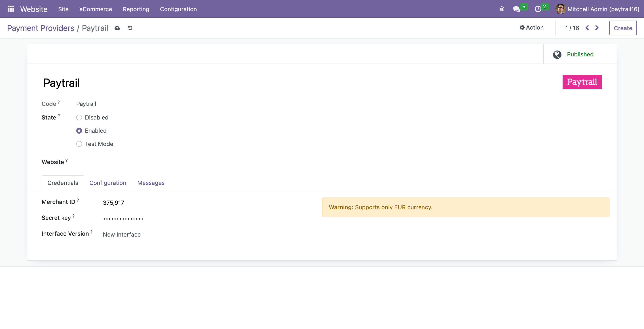644x329 pixels.
Task: Select the Test Mode radio button
Action: pos(79,144)
